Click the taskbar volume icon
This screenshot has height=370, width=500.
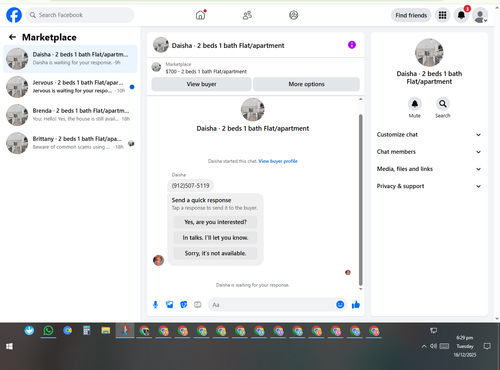coord(433,346)
